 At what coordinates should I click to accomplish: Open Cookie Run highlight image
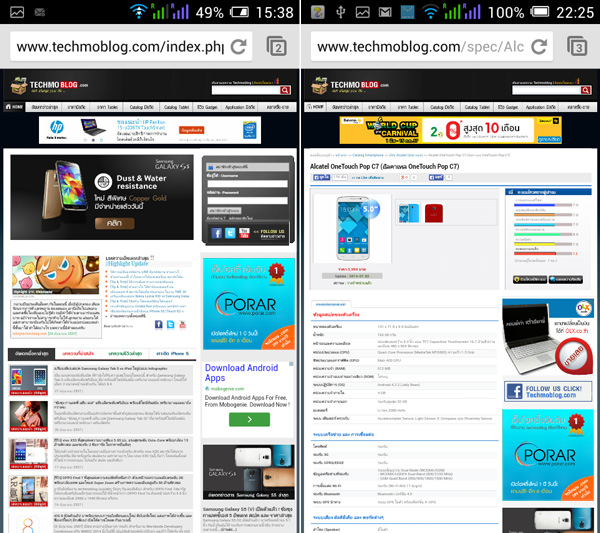coord(55,275)
